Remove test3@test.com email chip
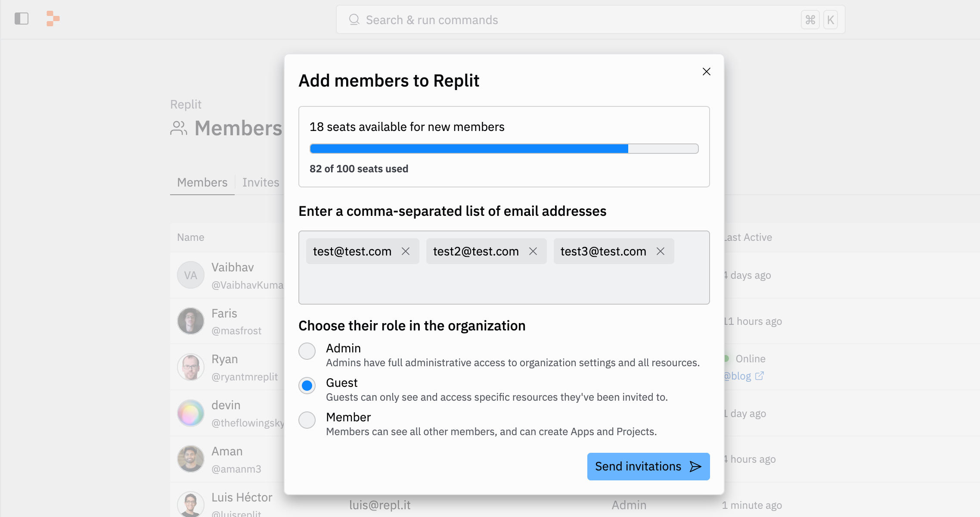The width and height of the screenshot is (980, 517). pyautogui.click(x=661, y=251)
